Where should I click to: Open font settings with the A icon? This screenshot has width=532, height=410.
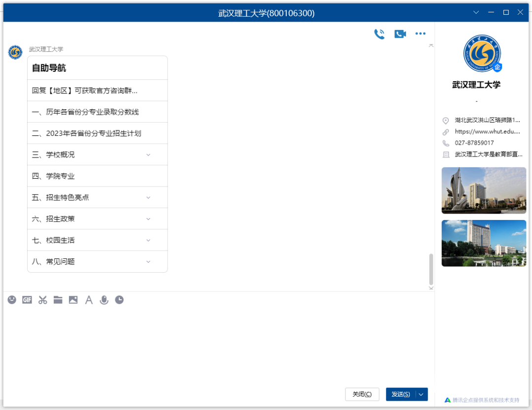89,300
